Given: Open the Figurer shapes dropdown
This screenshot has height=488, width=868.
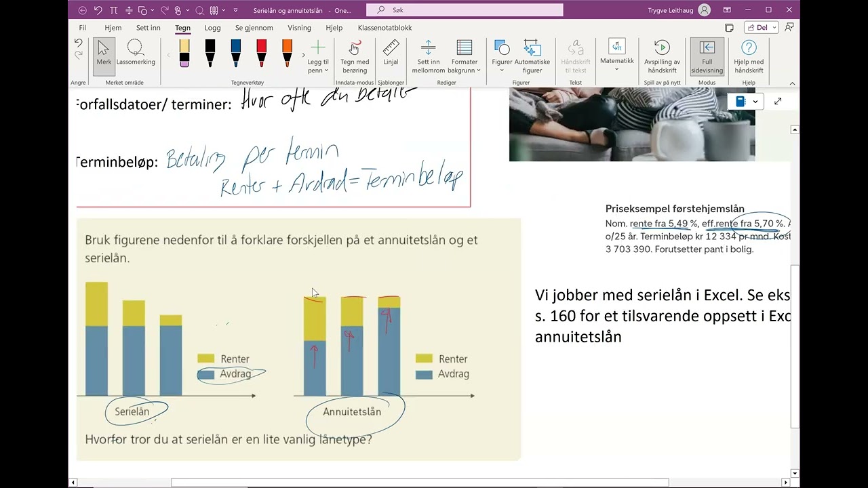Looking at the screenshot, I should [x=502, y=56].
